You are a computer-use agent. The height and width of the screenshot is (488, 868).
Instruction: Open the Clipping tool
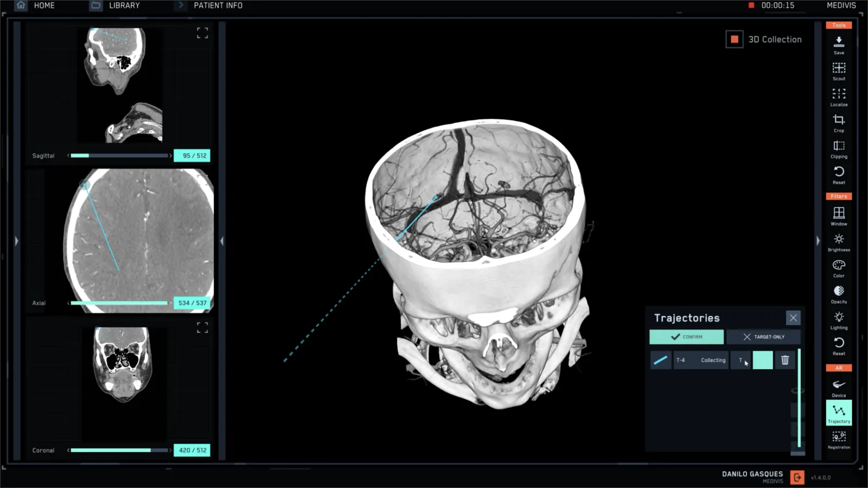click(x=839, y=146)
